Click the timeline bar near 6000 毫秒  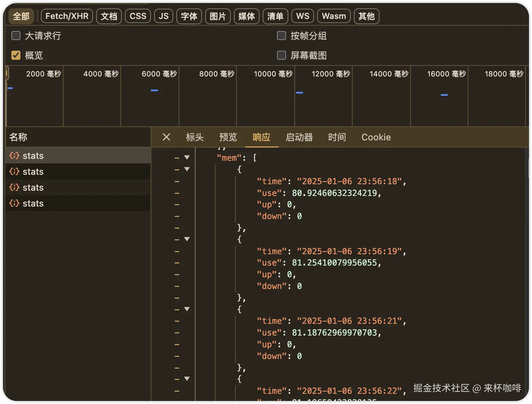coord(154,90)
